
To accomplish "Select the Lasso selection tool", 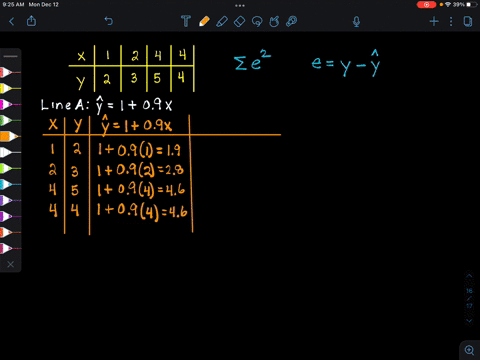I will pyautogui.click(x=257, y=22).
